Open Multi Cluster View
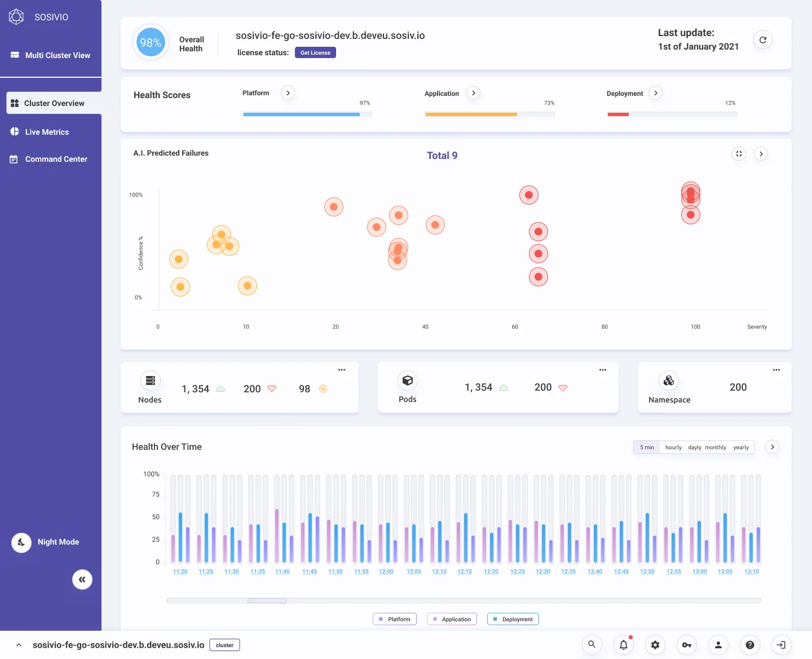 (x=51, y=55)
